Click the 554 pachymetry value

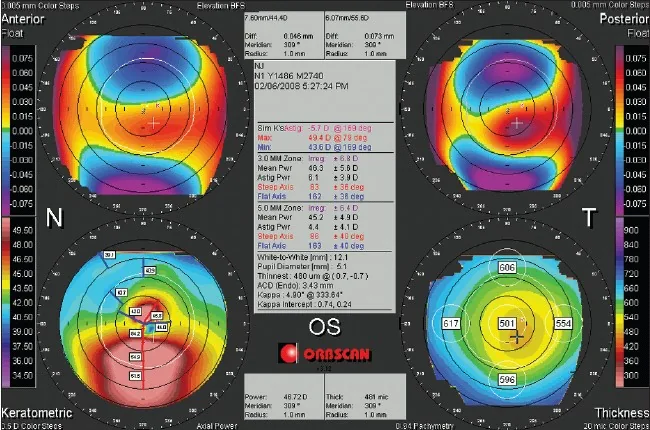point(563,323)
